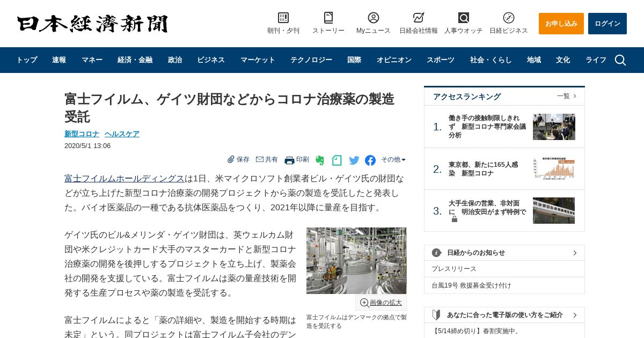Click the building thumbnail of ranking 3
Image resolution: width=644 pixels, height=338 pixels.
click(x=554, y=210)
